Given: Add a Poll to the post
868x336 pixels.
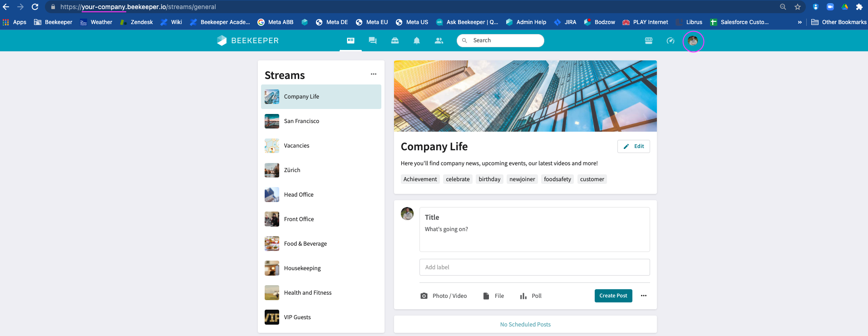Looking at the screenshot, I should (x=530, y=296).
